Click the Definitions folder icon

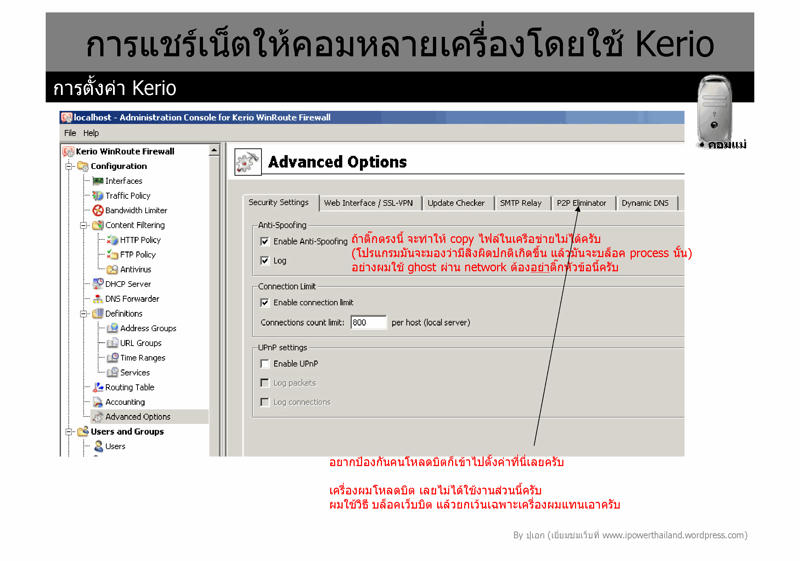pos(98,314)
